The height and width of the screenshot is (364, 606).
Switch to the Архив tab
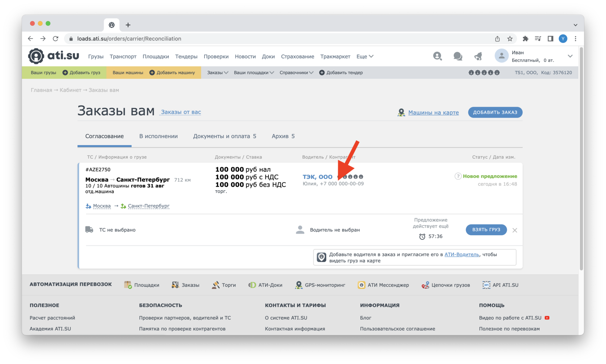283,136
